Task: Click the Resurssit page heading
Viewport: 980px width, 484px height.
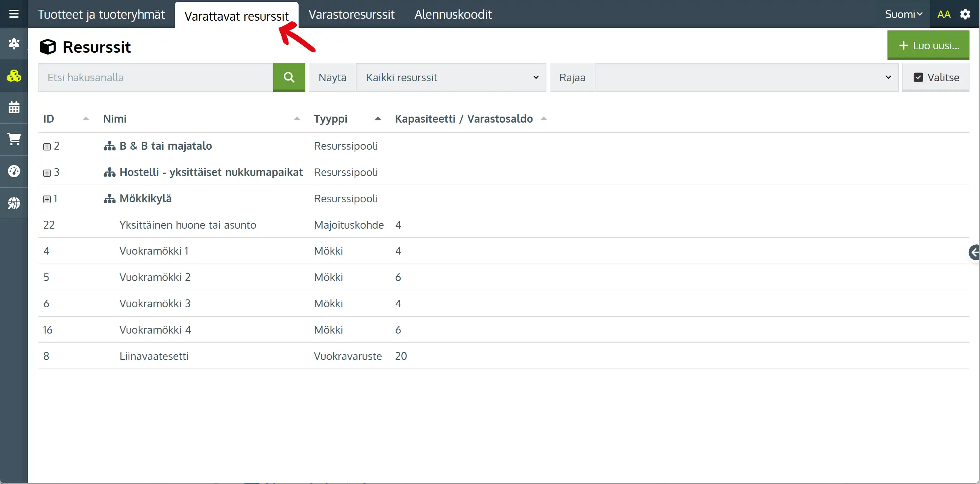Action: [97, 47]
